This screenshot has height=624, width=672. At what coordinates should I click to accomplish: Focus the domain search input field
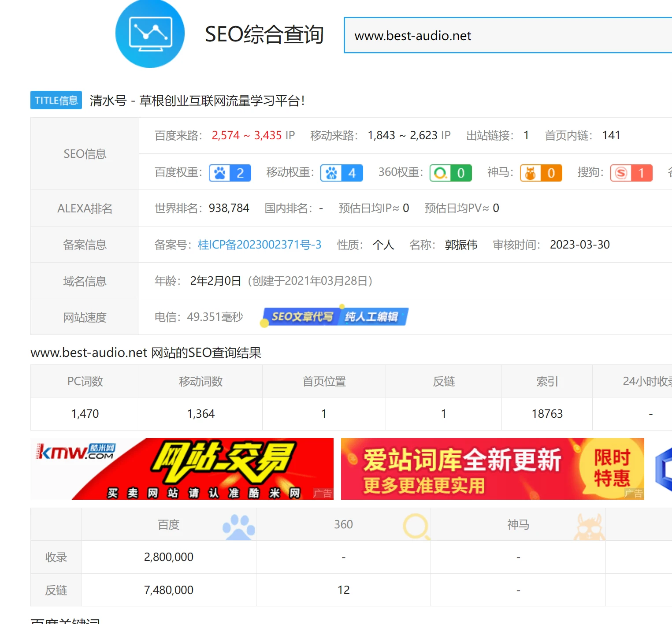[x=507, y=35]
